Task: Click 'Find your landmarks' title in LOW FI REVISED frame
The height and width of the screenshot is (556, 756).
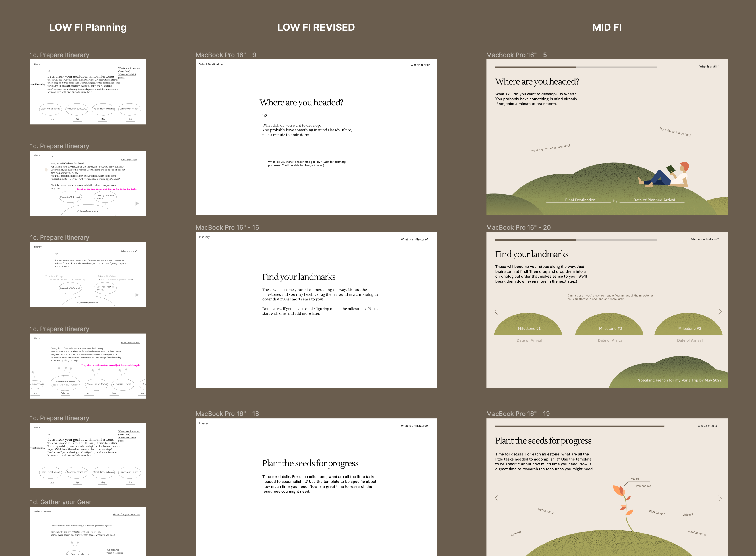Action: 299,277
